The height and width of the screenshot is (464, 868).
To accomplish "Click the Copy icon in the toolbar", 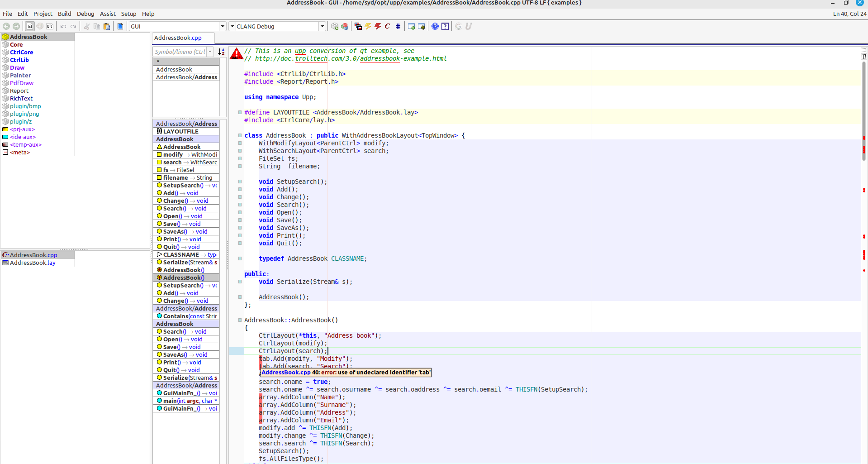I will click(96, 26).
